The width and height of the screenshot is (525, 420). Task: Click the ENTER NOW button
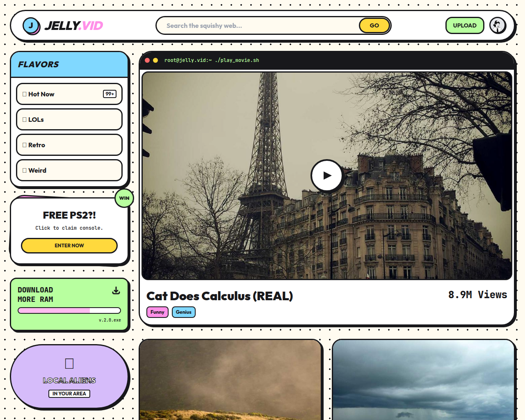tap(69, 246)
